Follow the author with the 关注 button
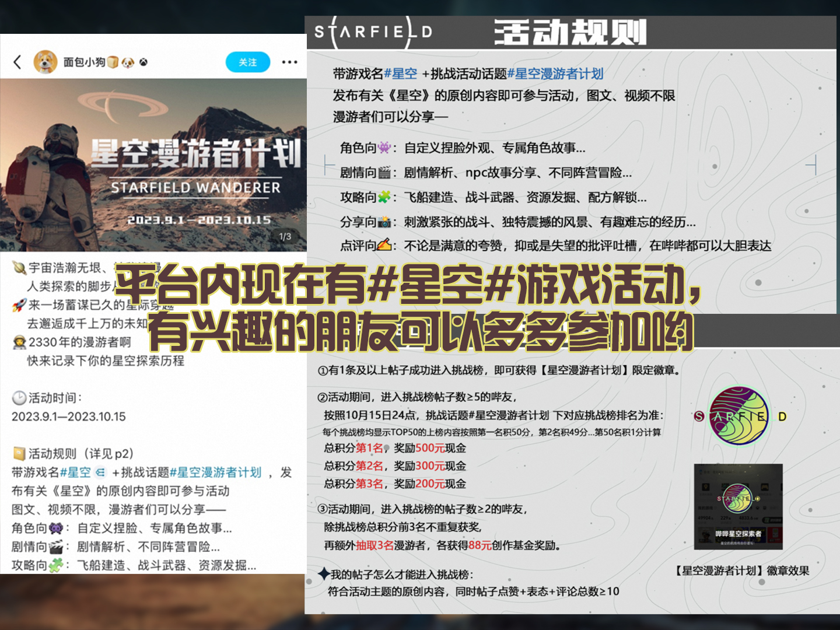This screenshot has height=630, width=840. tap(248, 62)
